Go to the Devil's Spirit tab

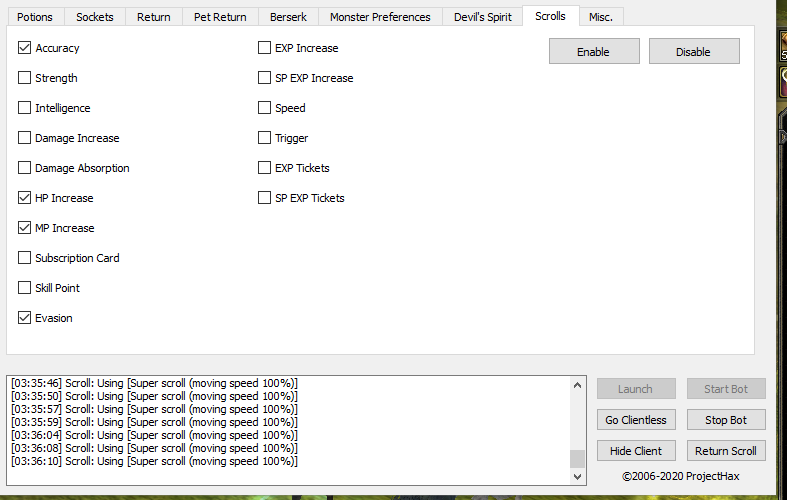pos(482,17)
